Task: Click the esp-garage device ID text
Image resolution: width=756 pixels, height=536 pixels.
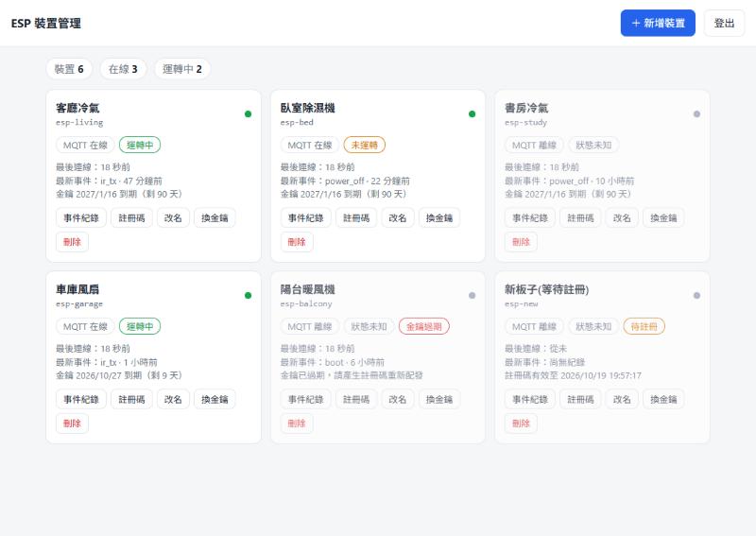Action: coord(79,304)
